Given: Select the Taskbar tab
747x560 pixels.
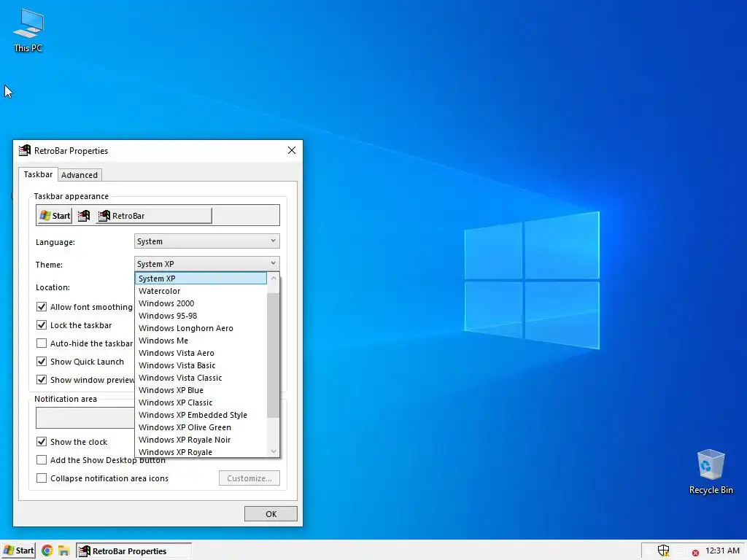Looking at the screenshot, I should pos(38,174).
